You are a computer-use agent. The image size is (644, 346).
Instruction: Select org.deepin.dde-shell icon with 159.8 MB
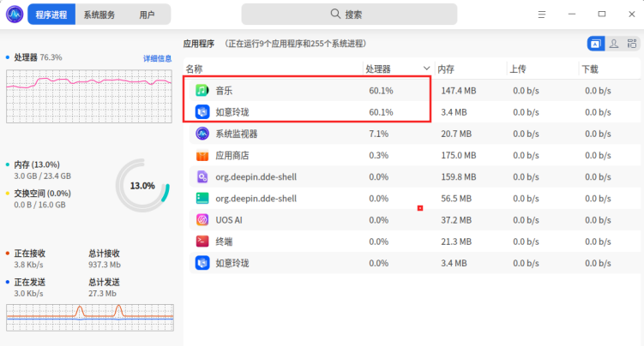(x=202, y=176)
